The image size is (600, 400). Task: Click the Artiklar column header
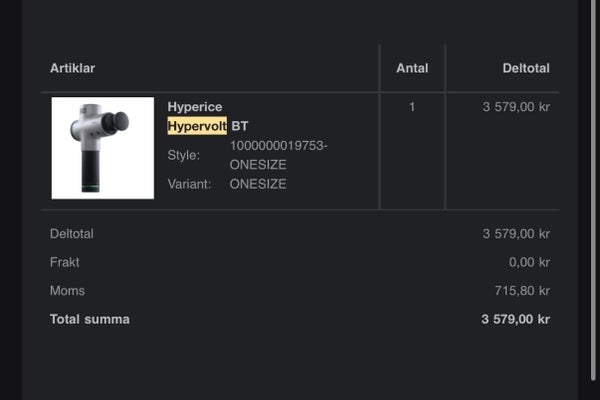click(x=72, y=68)
